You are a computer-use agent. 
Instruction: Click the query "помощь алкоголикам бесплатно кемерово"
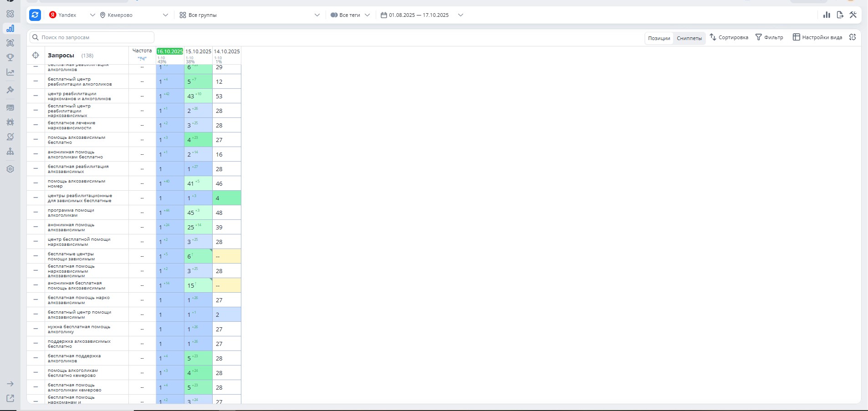pos(73,373)
